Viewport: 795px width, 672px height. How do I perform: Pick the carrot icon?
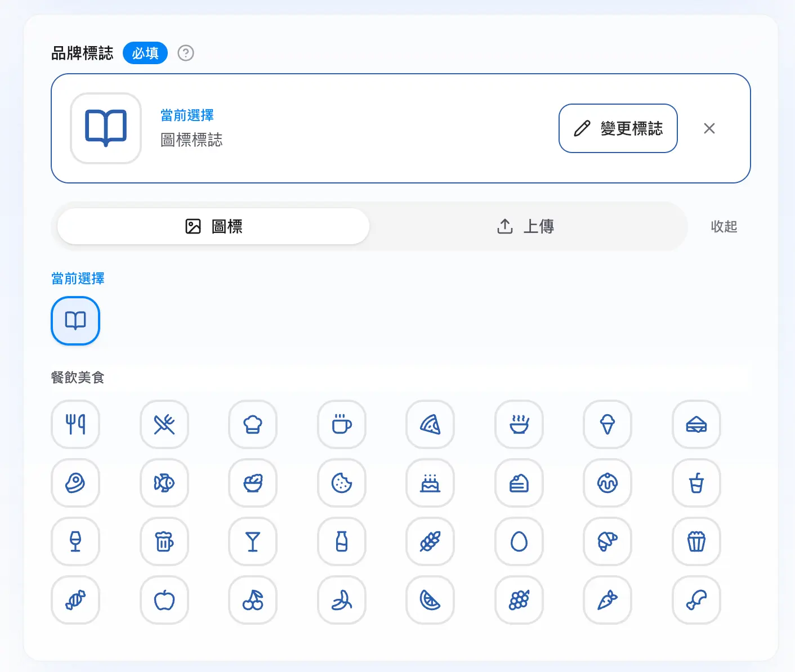click(608, 600)
